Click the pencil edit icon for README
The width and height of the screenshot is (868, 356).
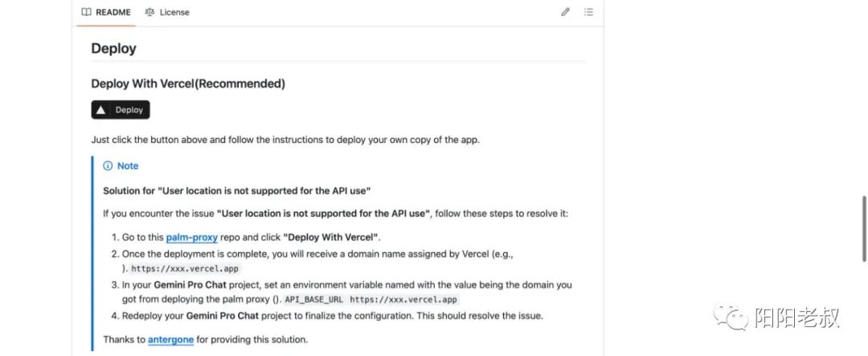click(565, 12)
